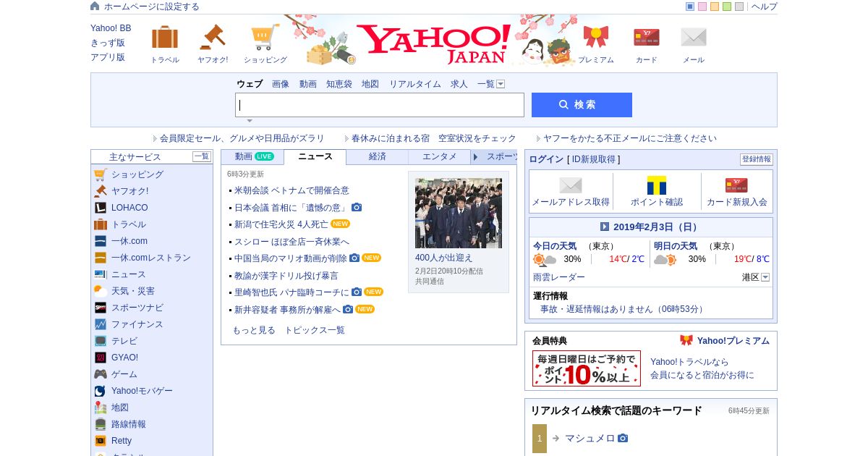Switch to the 動画 LIVE tab
Screen dimensions: 868x456
252,156
